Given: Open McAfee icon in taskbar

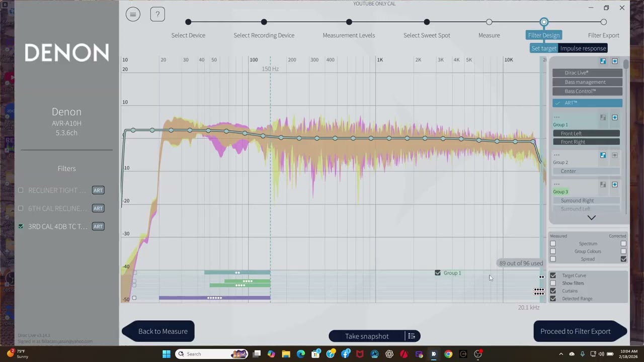Looking at the screenshot, I should click(x=360, y=354).
